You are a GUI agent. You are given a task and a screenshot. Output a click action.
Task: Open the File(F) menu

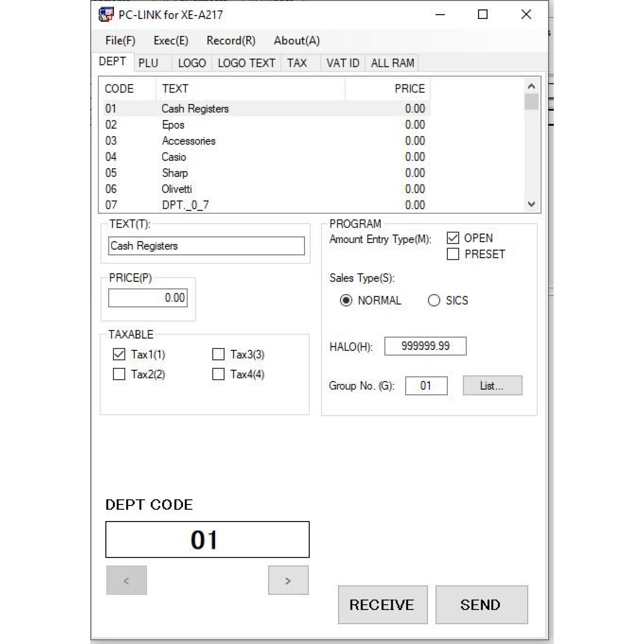(120, 41)
